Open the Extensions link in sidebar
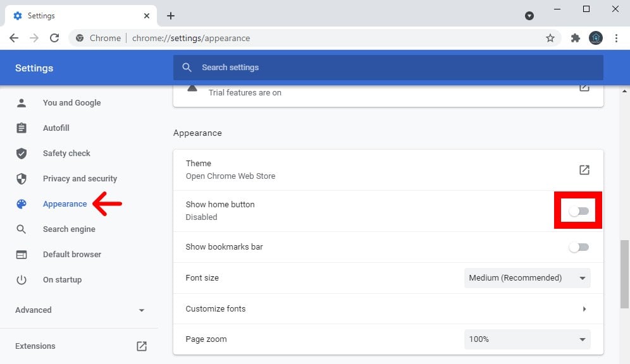630x364 pixels. tap(35, 346)
